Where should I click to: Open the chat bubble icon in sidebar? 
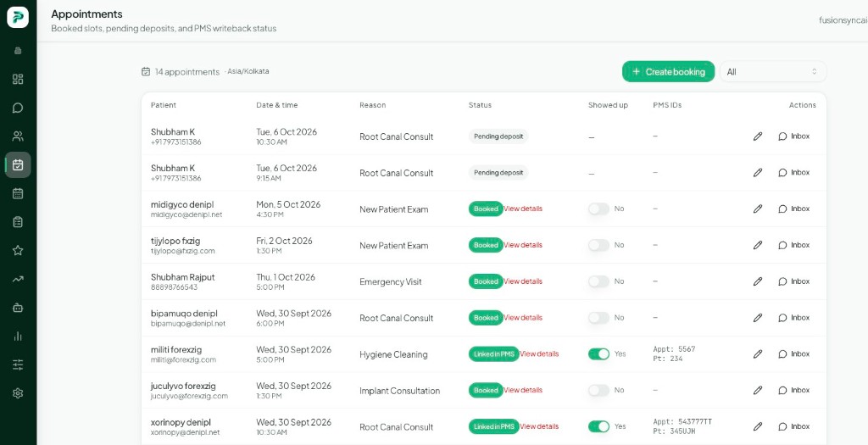(x=18, y=108)
